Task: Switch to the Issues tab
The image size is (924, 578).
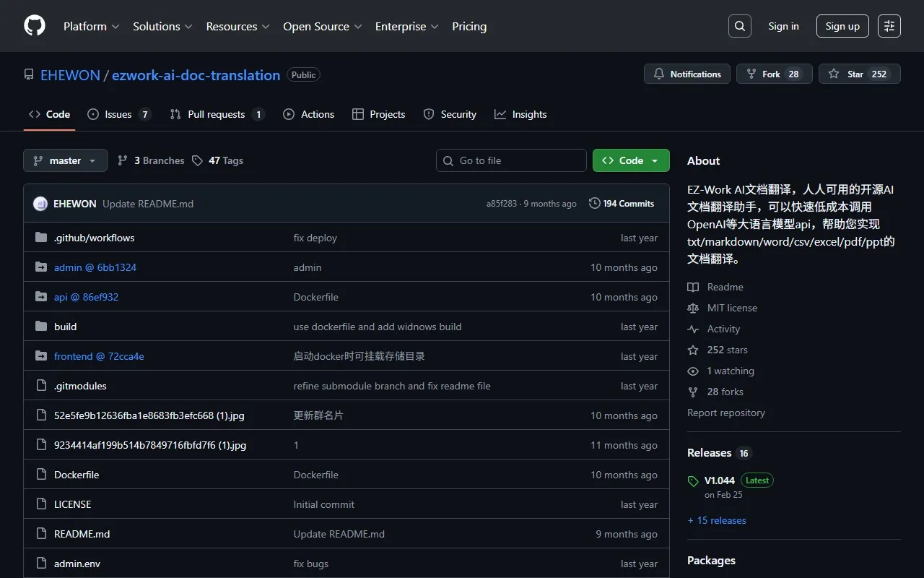Action: [118, 114]
